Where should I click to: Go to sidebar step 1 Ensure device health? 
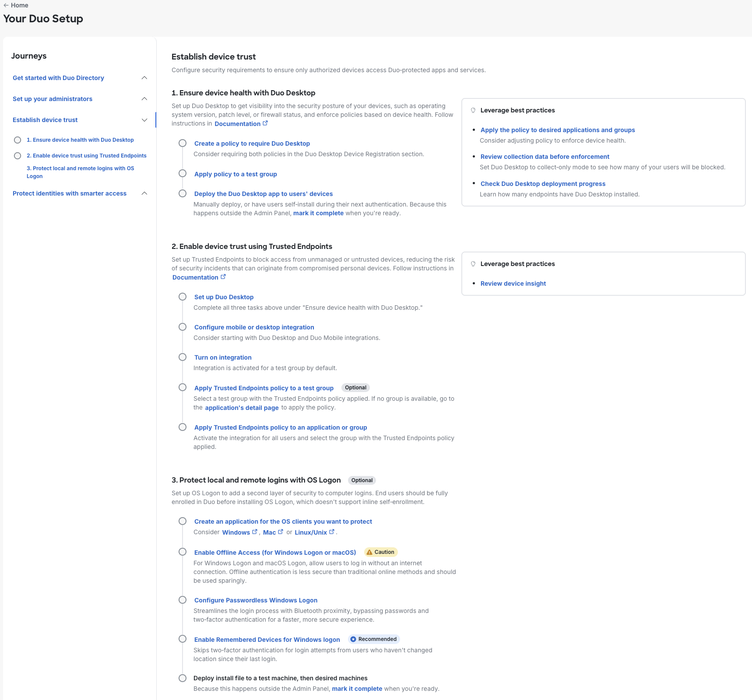pos(80,140)
